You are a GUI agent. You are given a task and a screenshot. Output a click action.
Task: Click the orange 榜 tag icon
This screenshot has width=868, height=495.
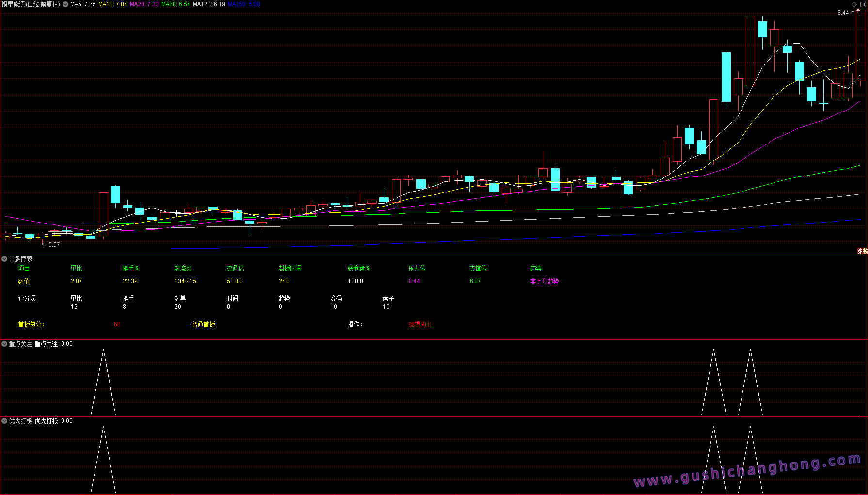tap(865, 251)
